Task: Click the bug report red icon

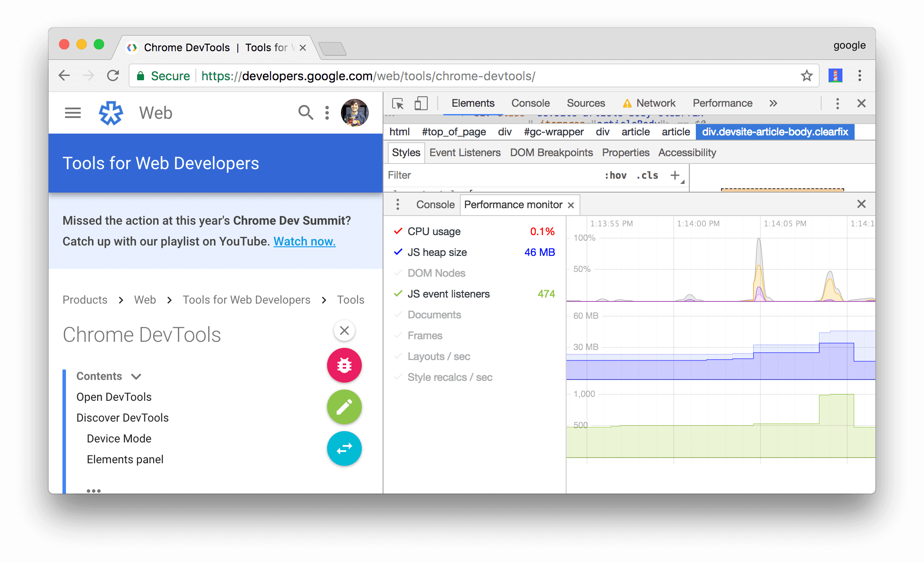Action: pos(344,365)
